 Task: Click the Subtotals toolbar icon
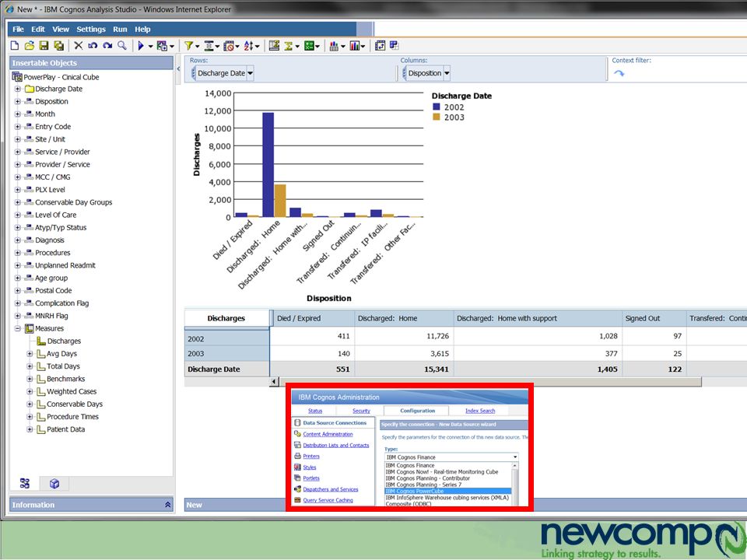(274, 46)
